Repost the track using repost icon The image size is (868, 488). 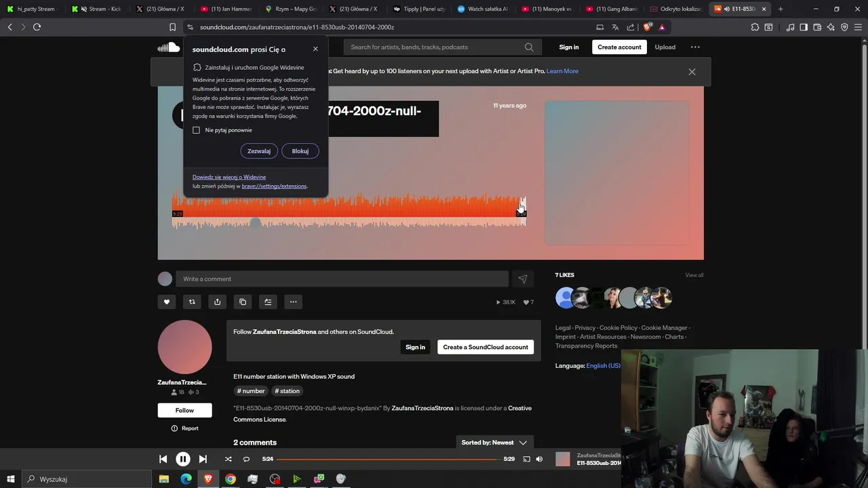tap(192, 302)
